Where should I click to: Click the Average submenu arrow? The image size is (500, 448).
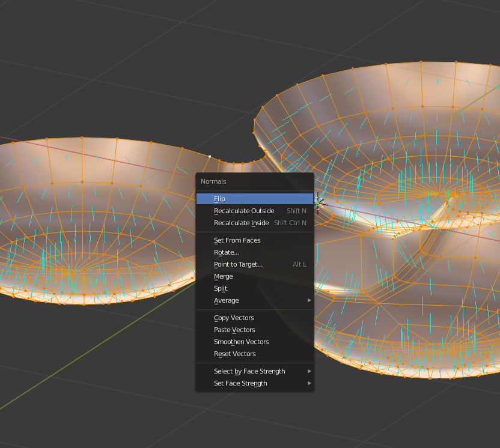coord(309,300)
